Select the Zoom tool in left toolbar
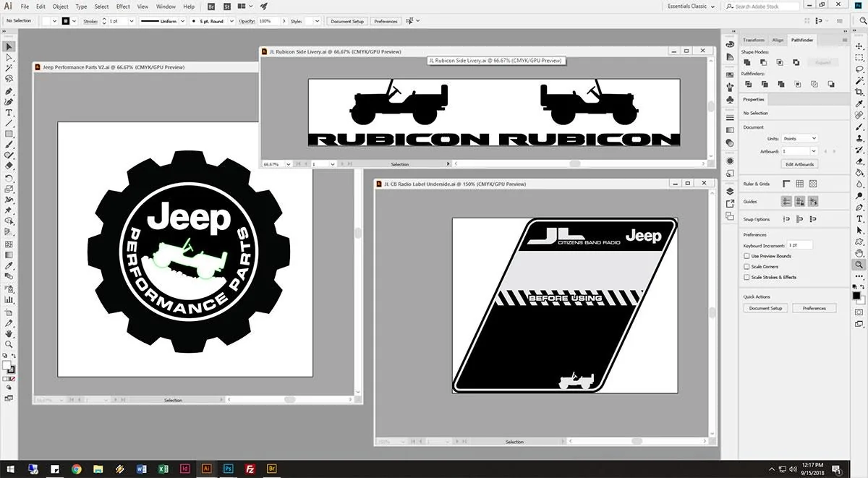The width and height of the screenshot is (868, 478). click(x=9, y=344)
